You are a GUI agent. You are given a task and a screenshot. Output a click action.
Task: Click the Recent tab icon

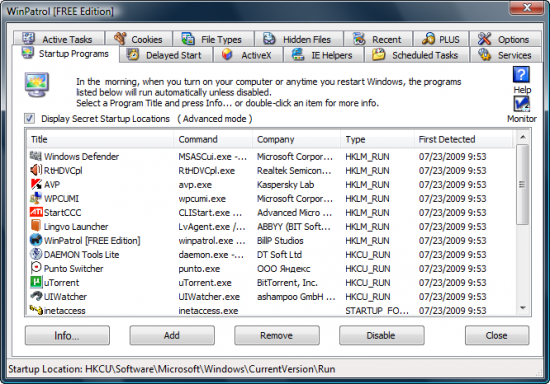358,38
